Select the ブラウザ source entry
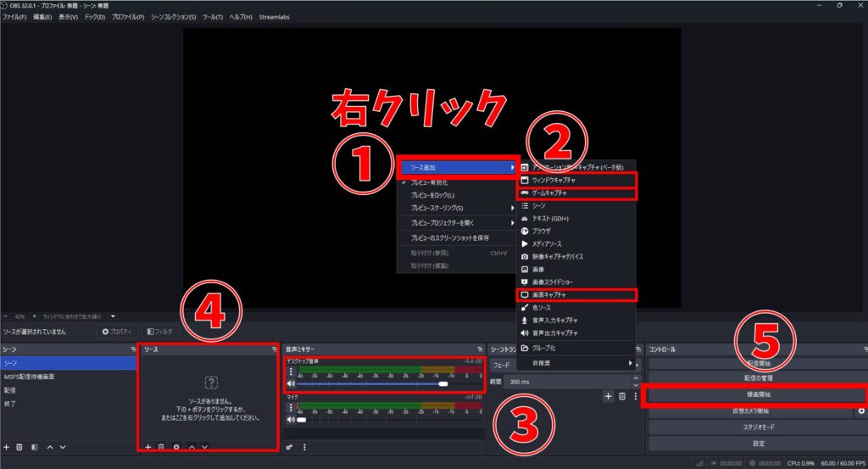 [576, 231]
